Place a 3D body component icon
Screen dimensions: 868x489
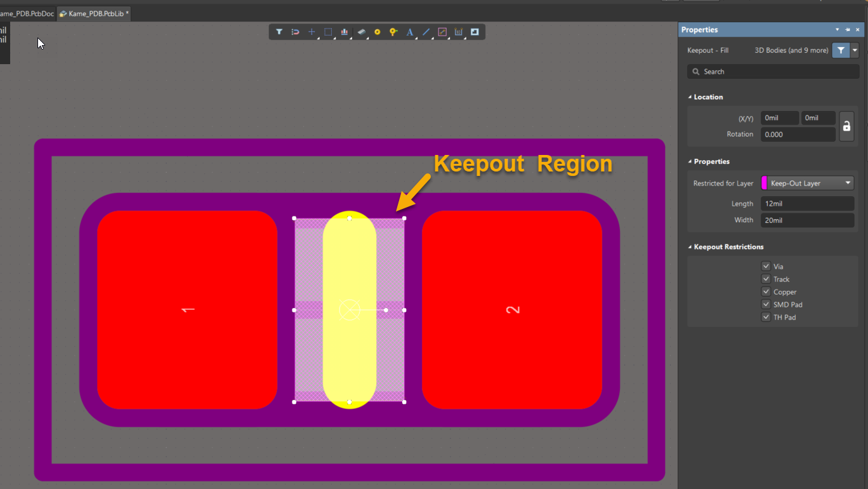tap(361, 32)
